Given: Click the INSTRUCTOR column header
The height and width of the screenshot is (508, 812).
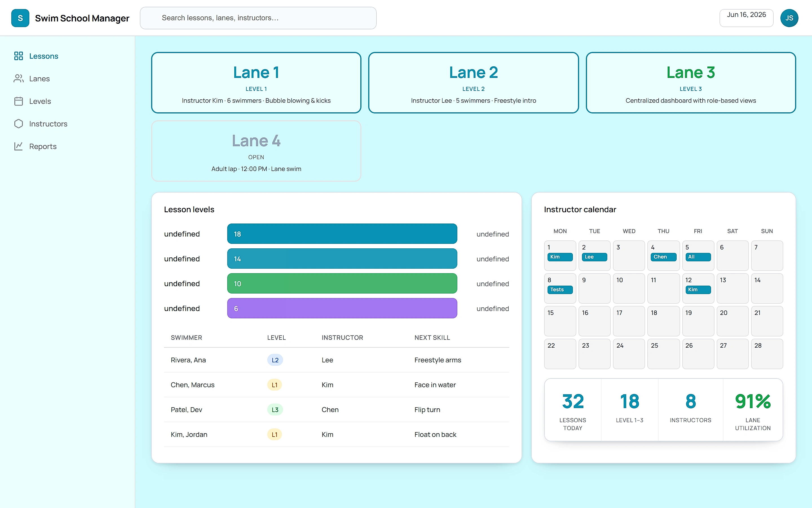Looking at the screenshot, I should point(342,338).
